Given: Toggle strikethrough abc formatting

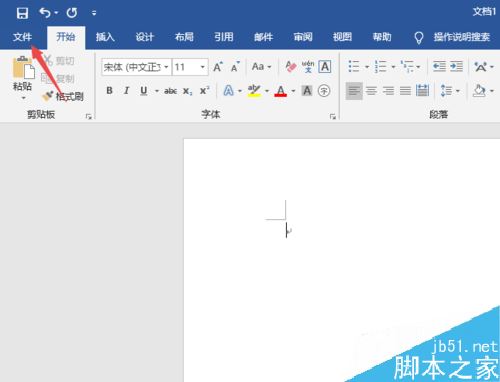Looking at the screenshot, I should [170, 91].
